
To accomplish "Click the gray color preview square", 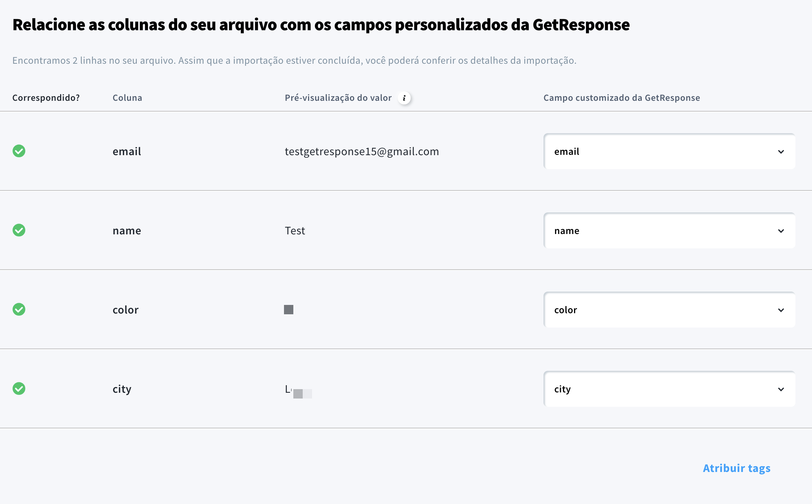I will point(289,310).
